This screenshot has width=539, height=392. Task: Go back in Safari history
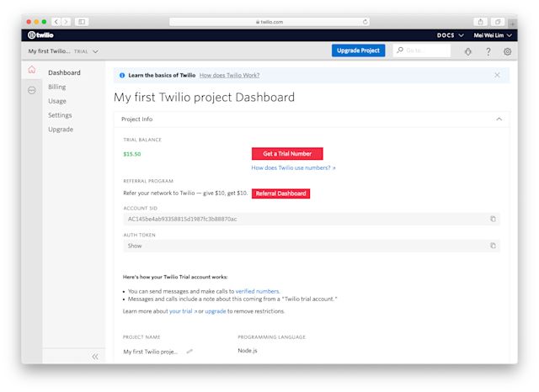point(56,22)
